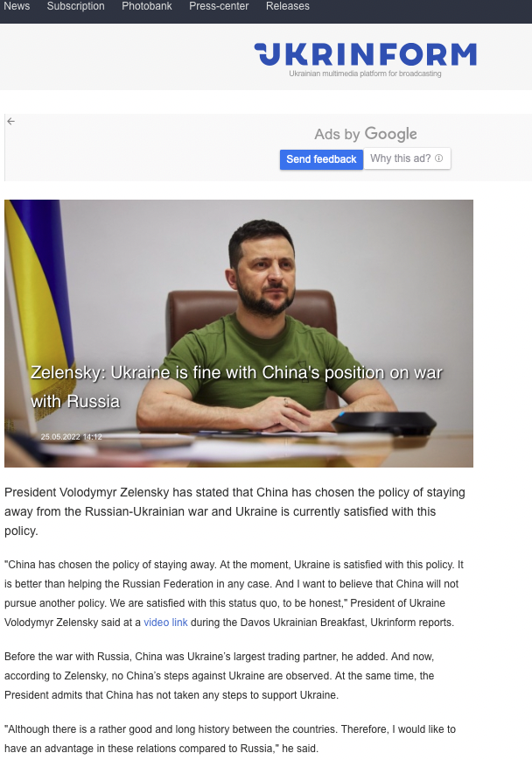Open the Press-center page
532x760 pixels.
coord(219,6)
